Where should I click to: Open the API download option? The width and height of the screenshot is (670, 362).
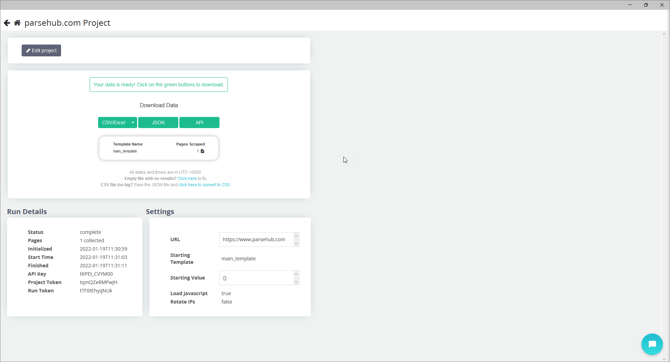pos(200,123)
